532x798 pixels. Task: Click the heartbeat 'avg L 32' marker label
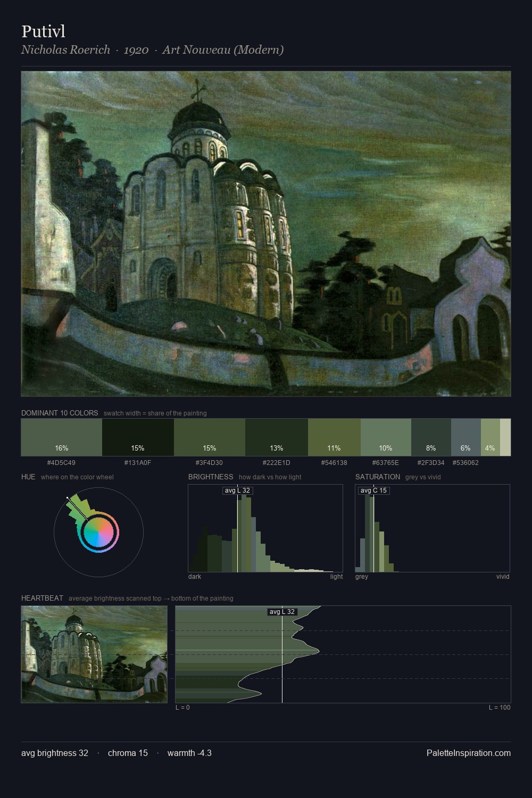click(282, 612)
